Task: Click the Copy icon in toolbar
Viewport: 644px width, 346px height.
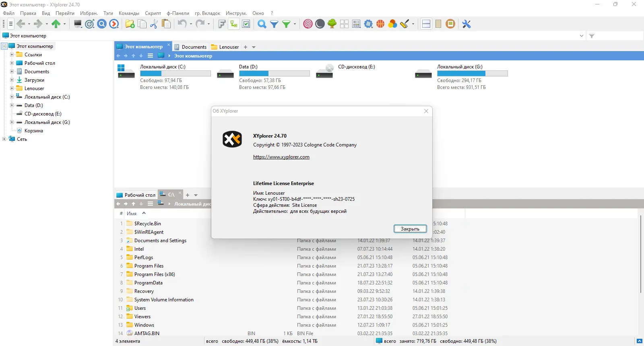Action: tap(142, 24)
